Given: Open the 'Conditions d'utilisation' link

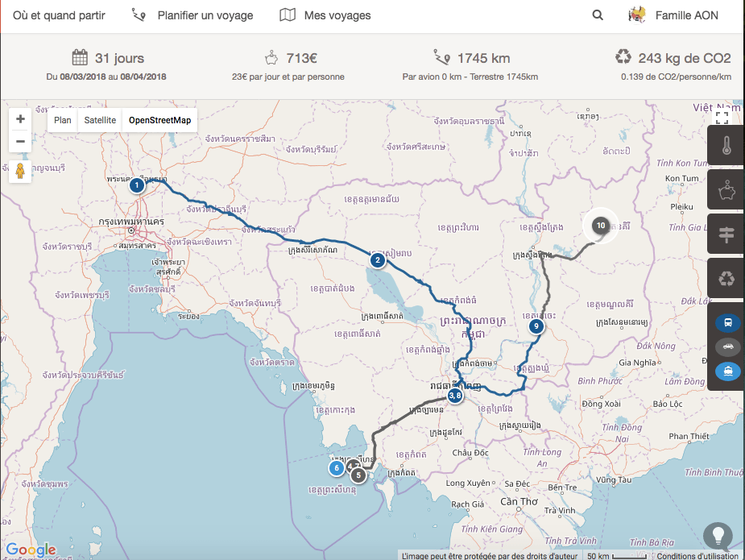Looking at the screenshot, I should coord(697,555).
